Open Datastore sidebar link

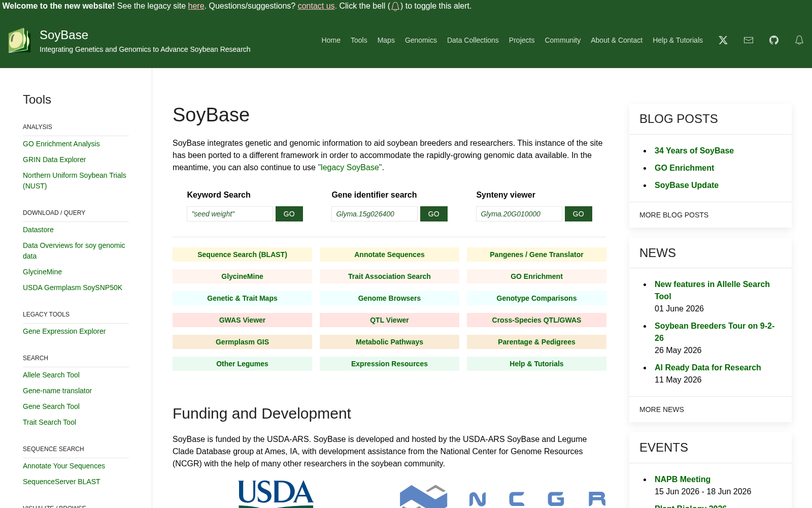(x=38, y=230)
